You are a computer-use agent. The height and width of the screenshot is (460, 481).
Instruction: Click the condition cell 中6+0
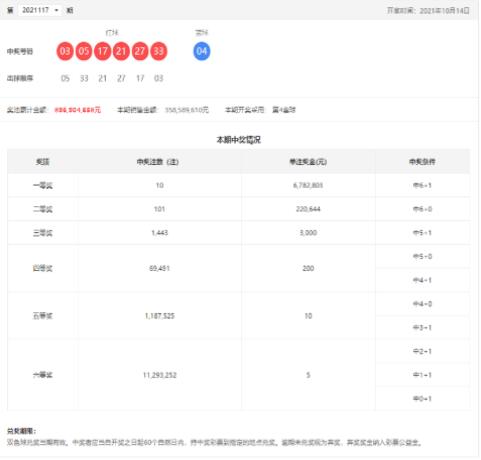tap(422, 209)
